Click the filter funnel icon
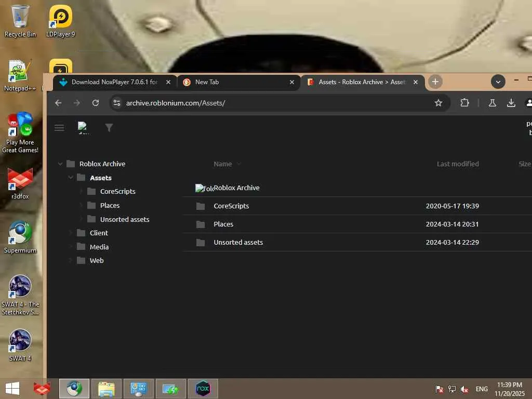 [109, 128]
